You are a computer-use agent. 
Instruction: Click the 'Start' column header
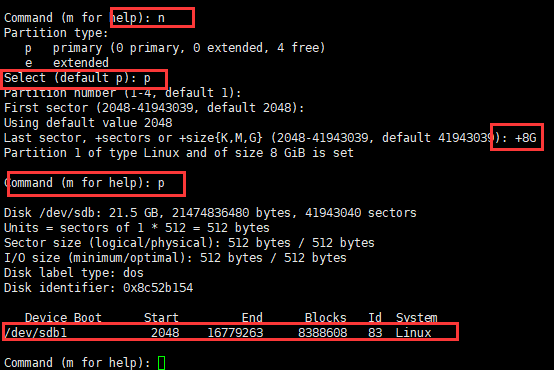tap(161, 317)
